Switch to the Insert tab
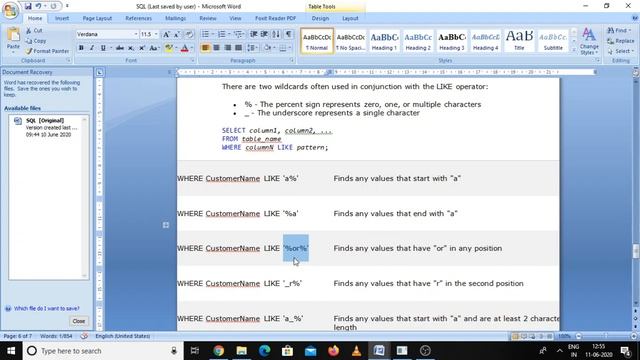Viewport: 640px width, 360px height. click(x=62, y=18)
